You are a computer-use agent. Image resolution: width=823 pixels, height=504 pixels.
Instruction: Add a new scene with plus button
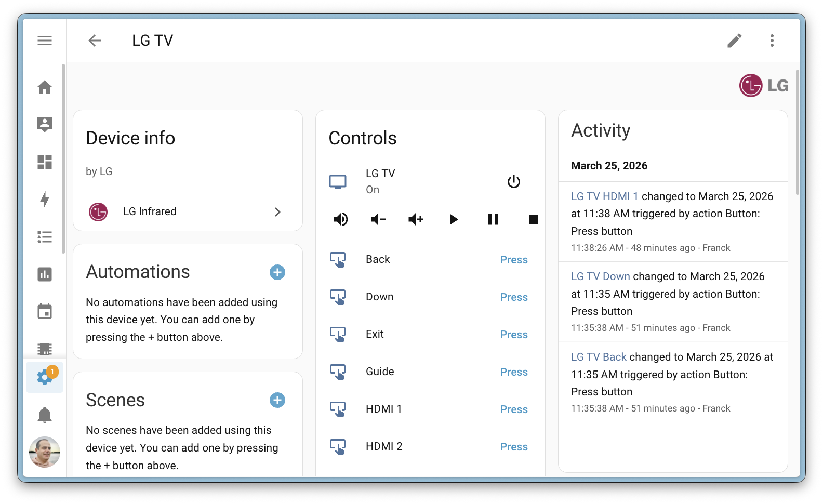click(277, 400)
